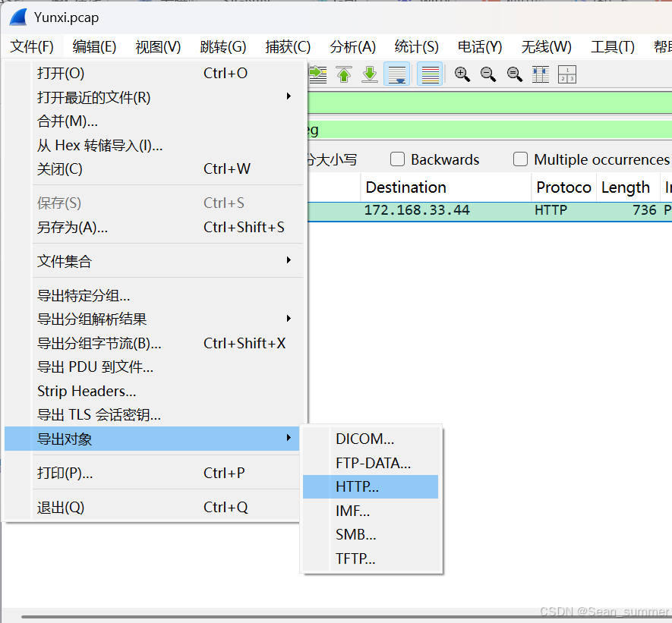The width and height of the screenshot is (672, 623).
Task: Choose 导出 PDU 到文件... entry
Action: click(153, 367)
